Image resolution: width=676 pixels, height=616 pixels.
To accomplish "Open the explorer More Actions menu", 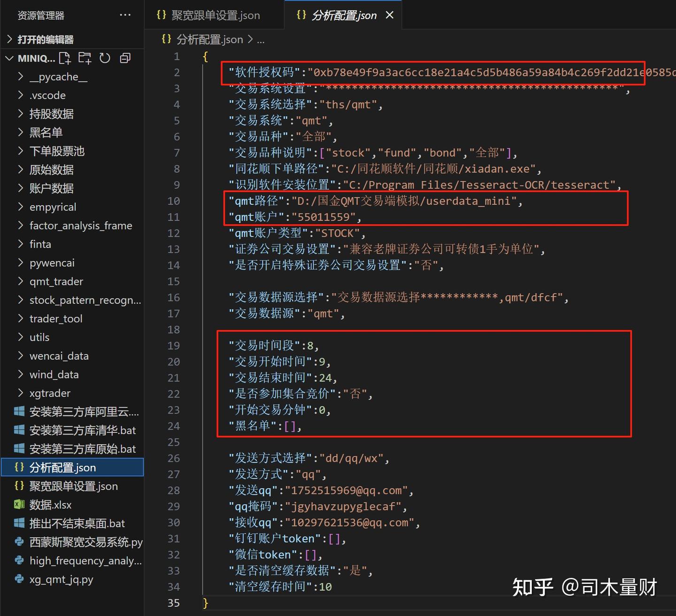I will (125, 15).
